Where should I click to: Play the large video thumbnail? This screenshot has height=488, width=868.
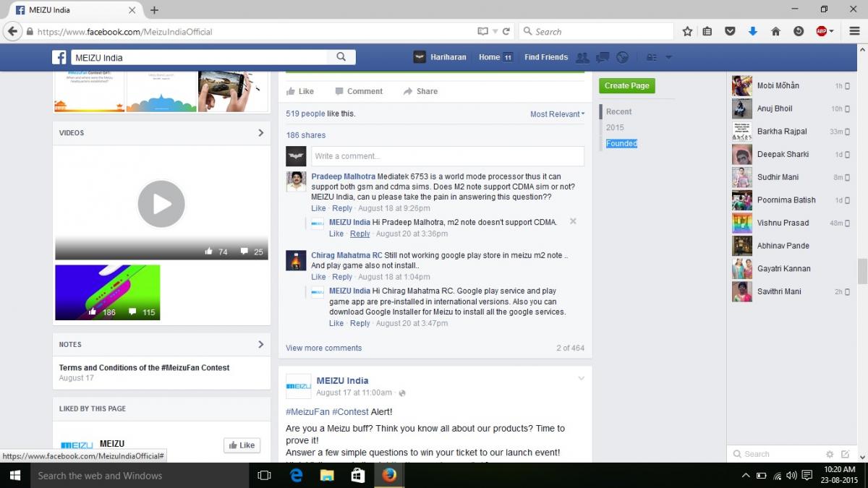161,205
